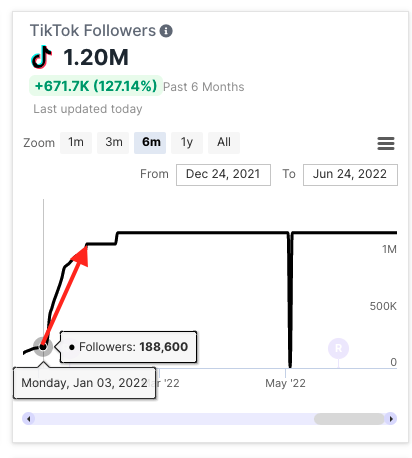Select the 3m zoom range
The image size is (412, 458).
coord(113,143)
